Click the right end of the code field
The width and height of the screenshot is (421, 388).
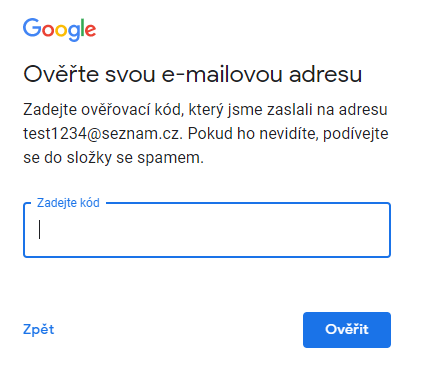tap(380, 230)
